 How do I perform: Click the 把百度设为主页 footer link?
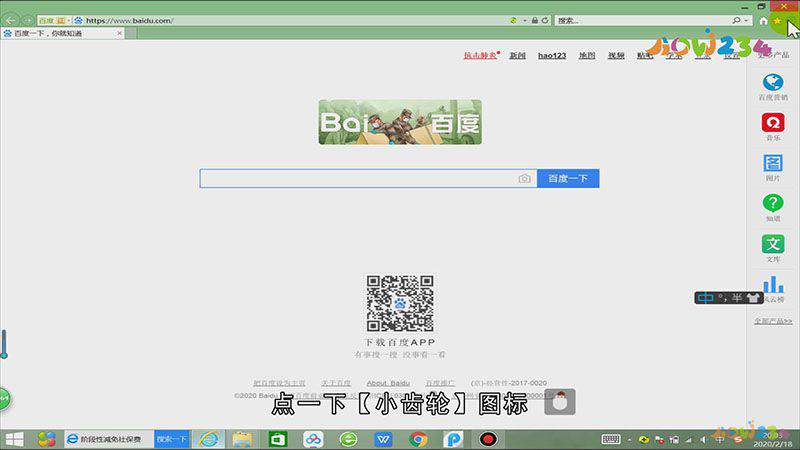(279, 383)
